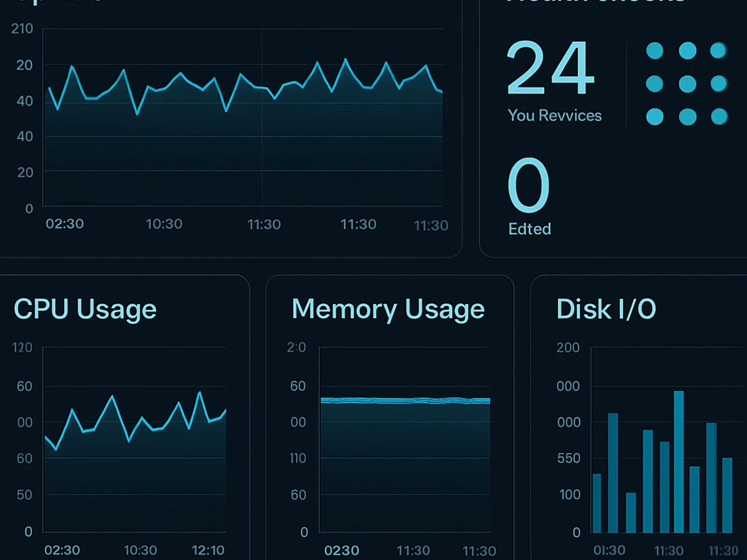Open the CPU Usage panel title
Viewport: 747px width, 560px height.
click(85, 309)
